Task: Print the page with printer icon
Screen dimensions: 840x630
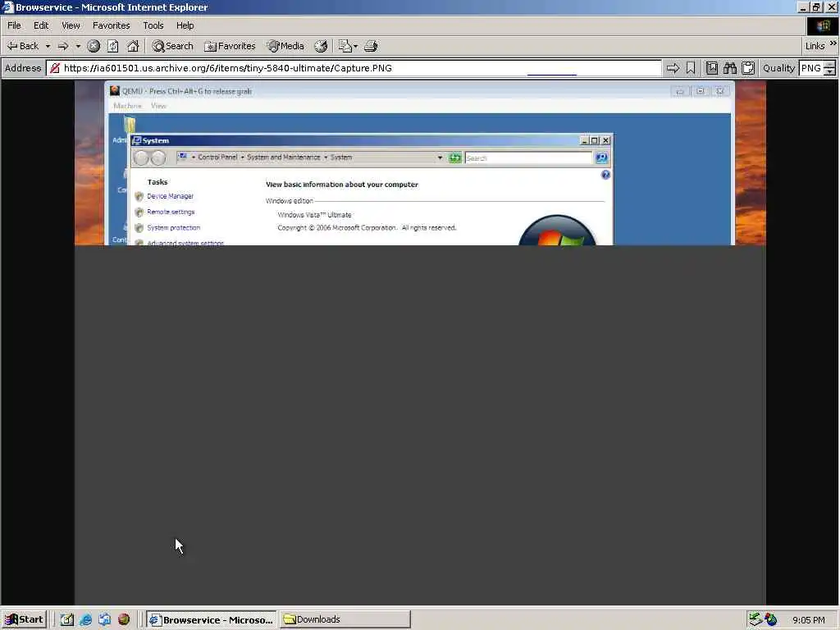Action: [x=371, y=46]
